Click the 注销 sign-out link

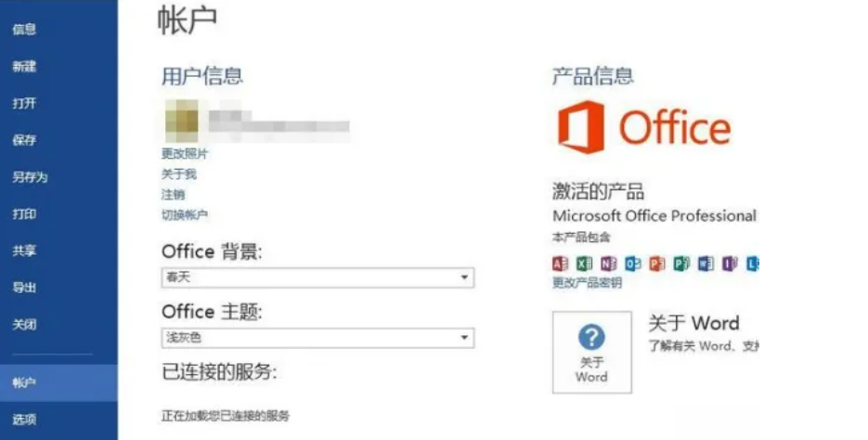coord(173,195)
